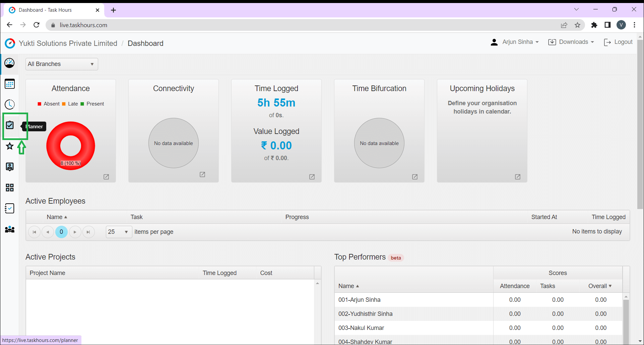644x345 pixels.
Task: Open the Downloads dropdown menu
Action: point(571,42)
